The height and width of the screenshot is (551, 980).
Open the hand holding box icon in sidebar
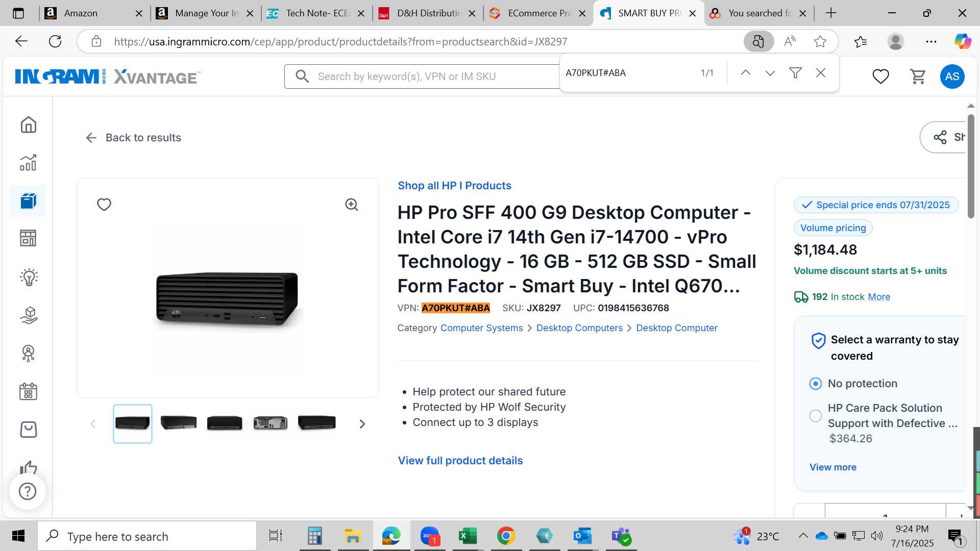pos(28,315)
